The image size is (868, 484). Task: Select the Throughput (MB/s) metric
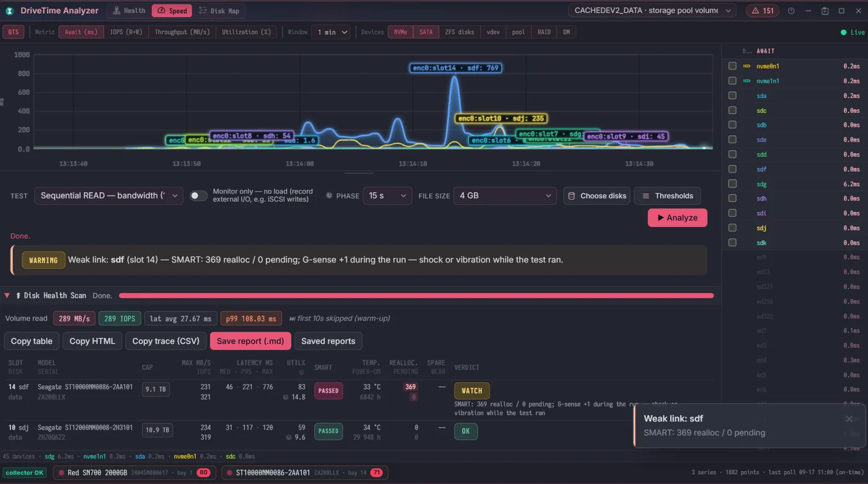pyautogui.click(x=182, y=32)
